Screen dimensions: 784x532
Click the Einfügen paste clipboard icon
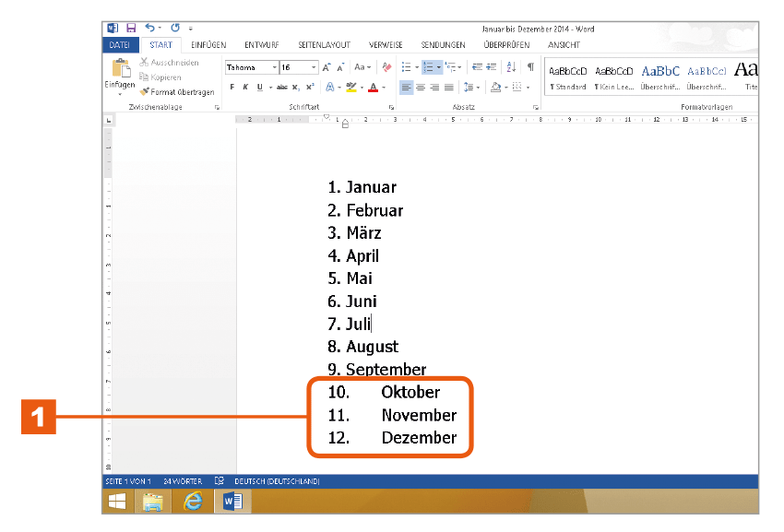click(121, 69)
